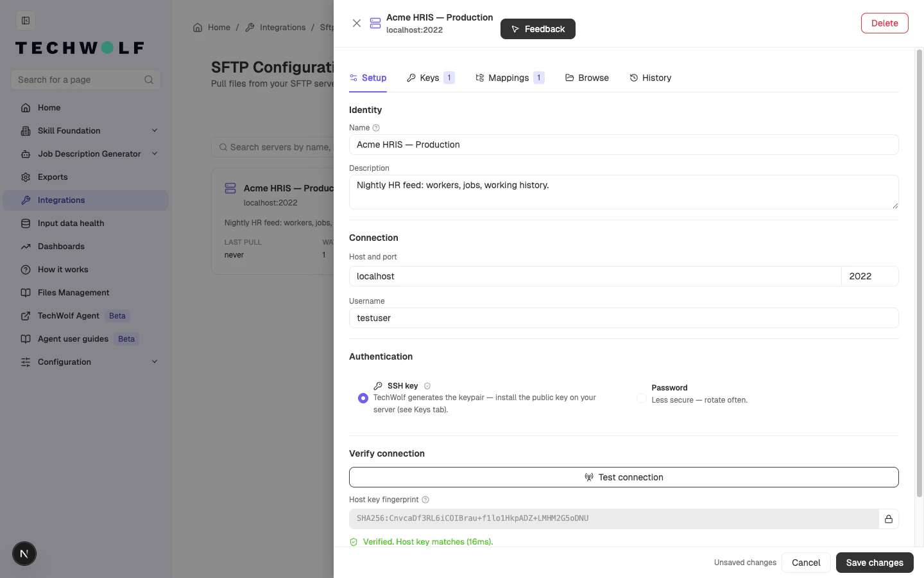Screen dimensions: 924x578
Task: Edit the host field containing localhost
Action: coord(595,276)
